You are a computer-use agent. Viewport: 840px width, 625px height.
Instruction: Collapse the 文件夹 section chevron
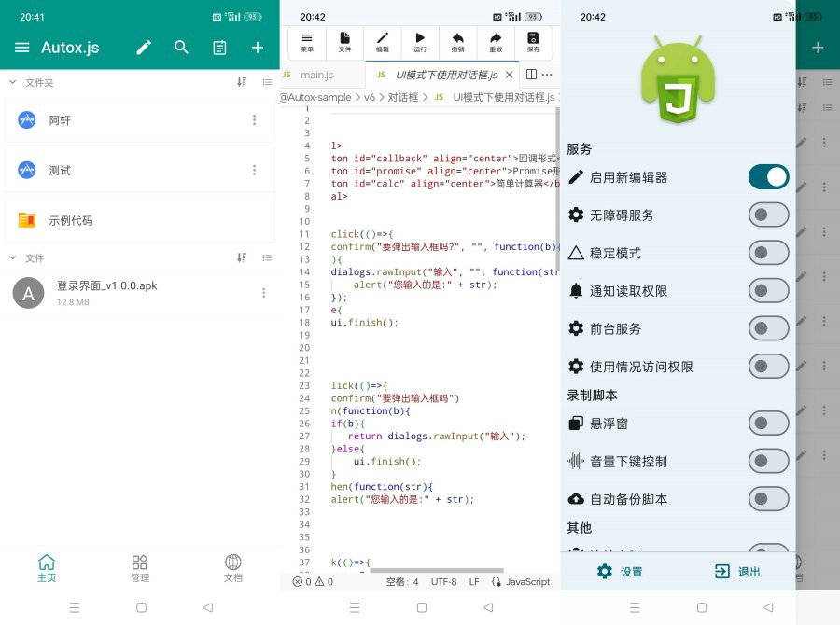(13, 83)
